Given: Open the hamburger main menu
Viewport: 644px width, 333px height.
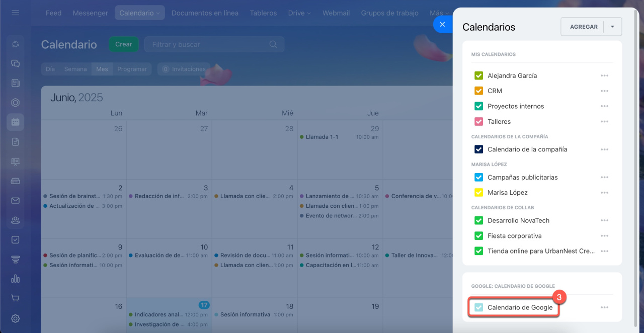Looking at the screenshot, I should 15,13.
